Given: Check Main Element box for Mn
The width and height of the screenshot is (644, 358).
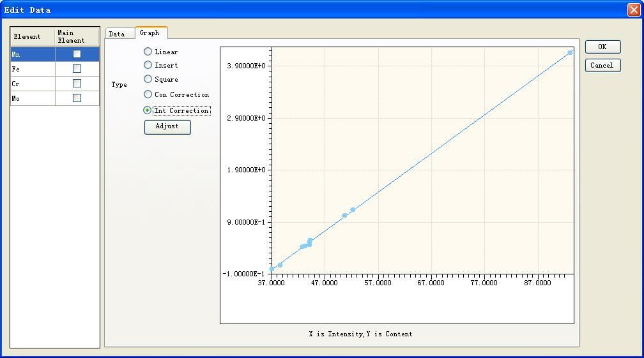Looking at the screenshot, I should [x=77, y=54].
